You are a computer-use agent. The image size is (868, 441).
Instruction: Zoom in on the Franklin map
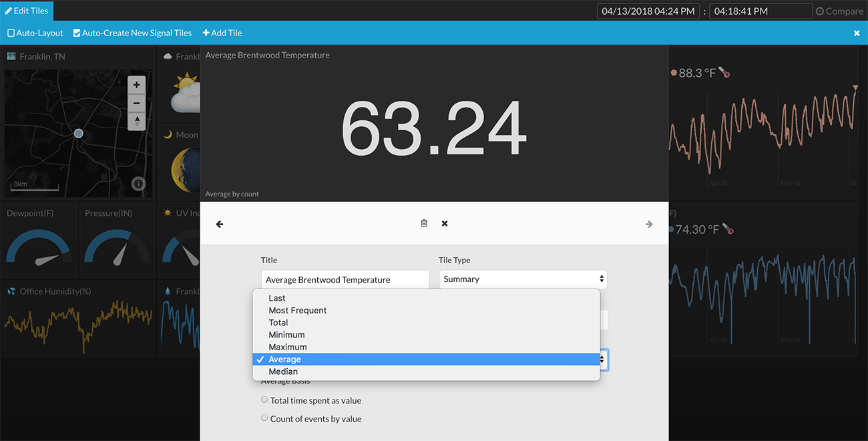[x=136, y=85]
